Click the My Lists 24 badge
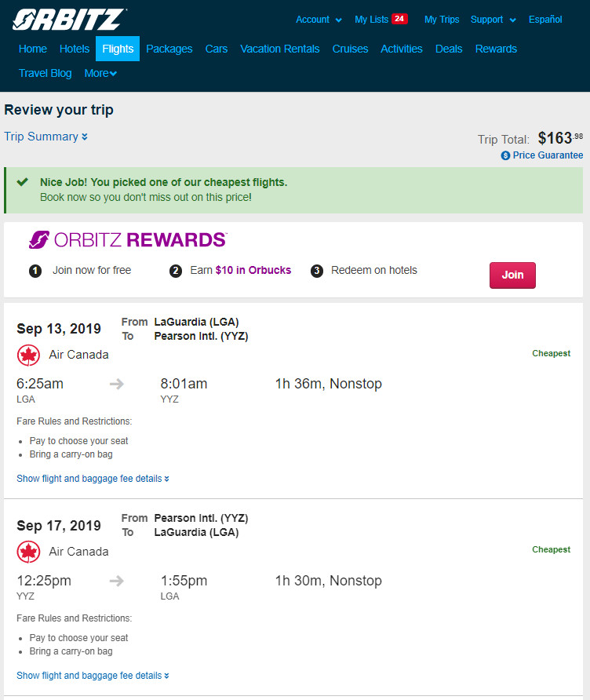Image resolution: width=590 pixels, height=700 pixels. (399, 19)
